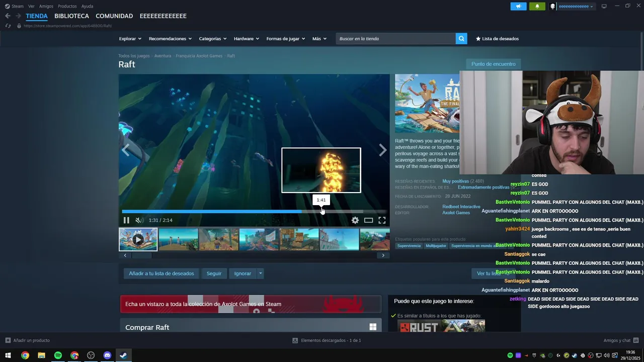Viewport: 644px width, 362px height.
Task: Open the Productos menu
Action: [x=67, y=6]
